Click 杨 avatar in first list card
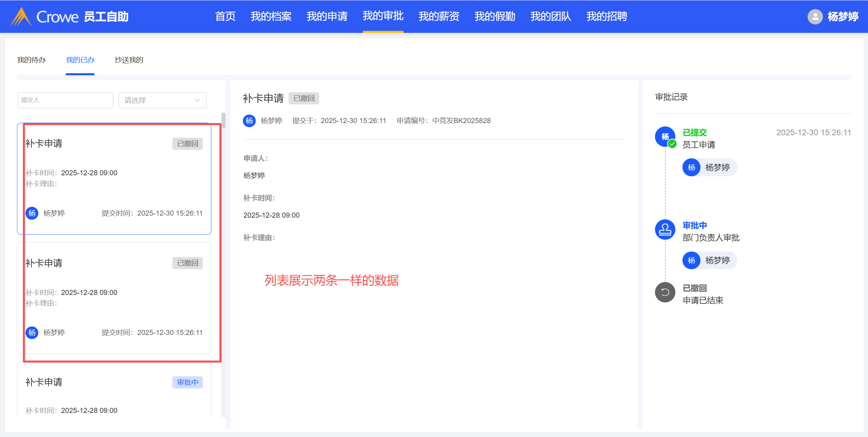The image size is (868, 437). point(32,213)
